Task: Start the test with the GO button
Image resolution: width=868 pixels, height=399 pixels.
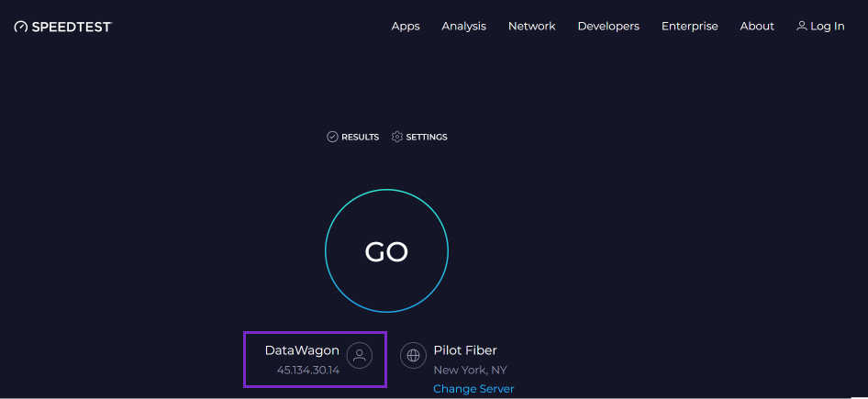Action: click(386, 251)
